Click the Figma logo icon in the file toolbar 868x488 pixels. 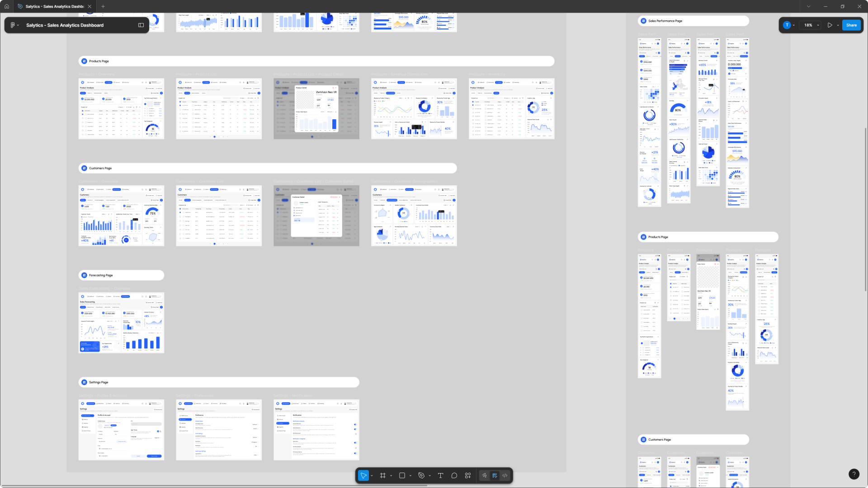13,25
